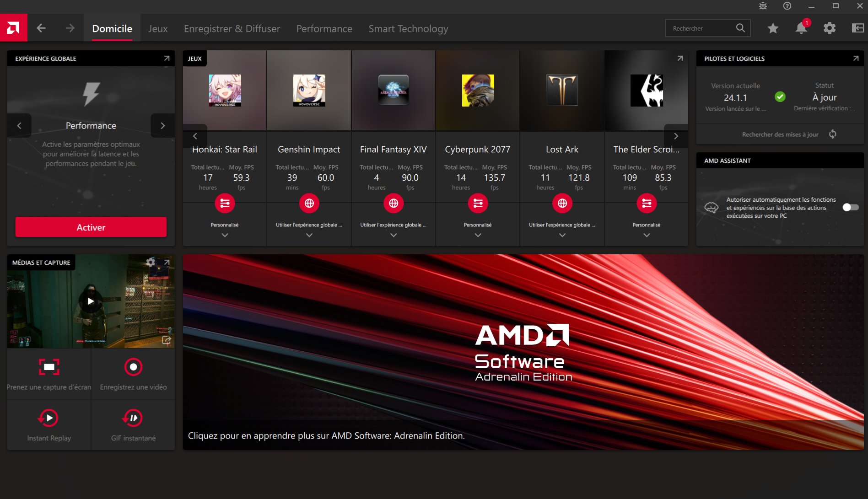Toggle the sidebar panel icon

857,28
